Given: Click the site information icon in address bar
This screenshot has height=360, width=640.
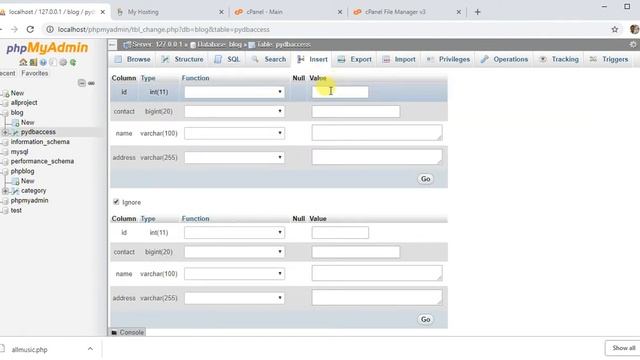Looking at the screenshot, I should [x=49, y=29].
